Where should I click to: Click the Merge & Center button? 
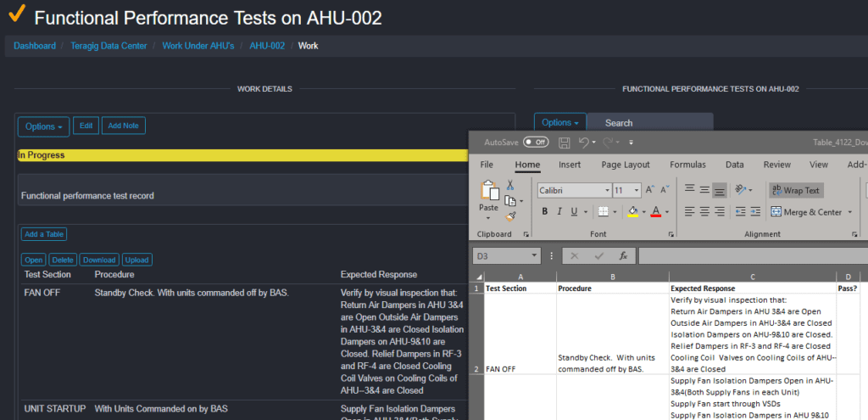pos(806,212)
